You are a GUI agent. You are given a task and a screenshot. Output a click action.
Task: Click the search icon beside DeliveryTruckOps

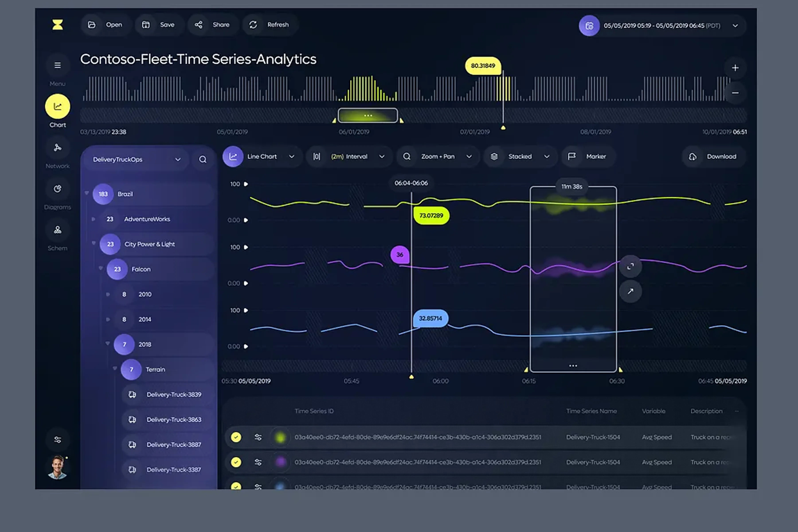203,159
